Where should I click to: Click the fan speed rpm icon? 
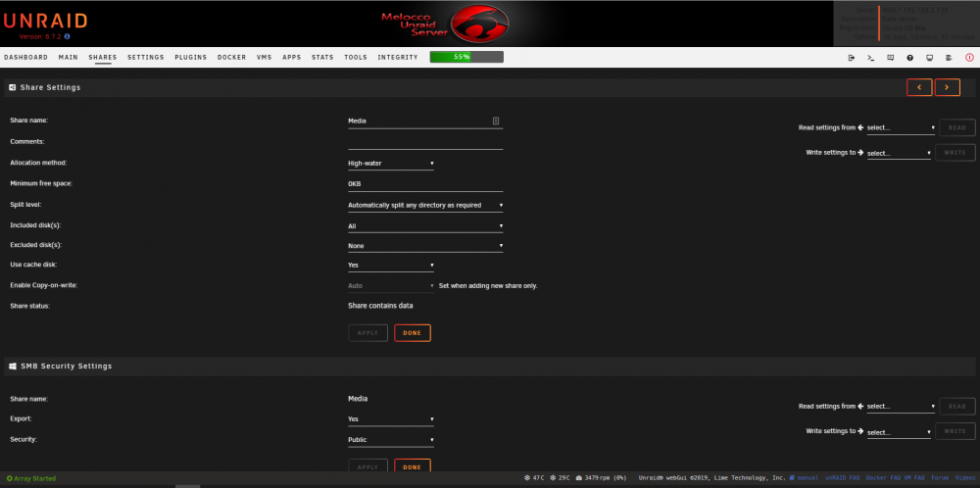[579, 478]
